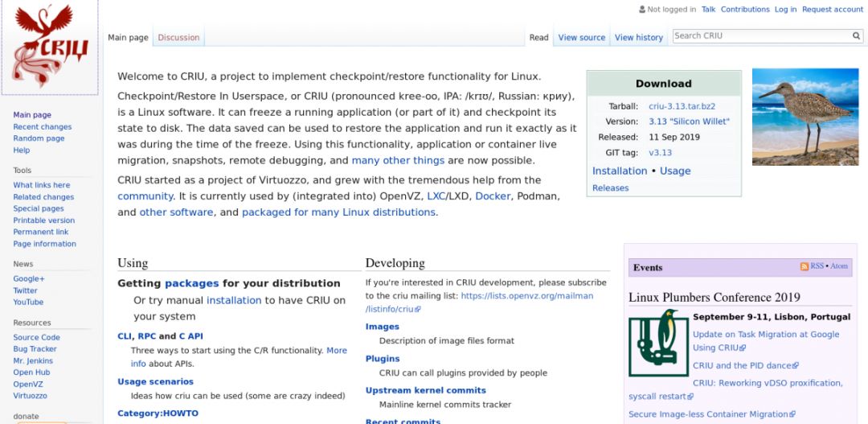The width and height of the screenshot is (868, 424).
Task: Open the Bug Tracker link
Action: pos(35,348)
